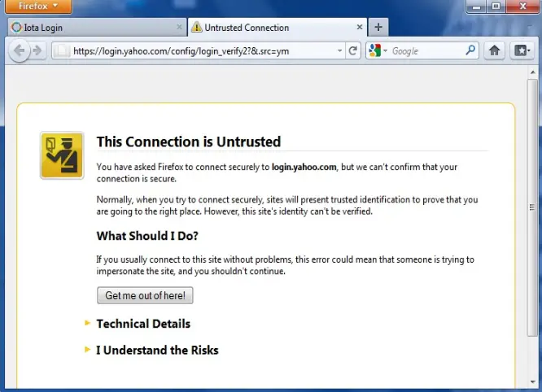
Task: Switch to the Iota Login tab
Action: (97, 28)
